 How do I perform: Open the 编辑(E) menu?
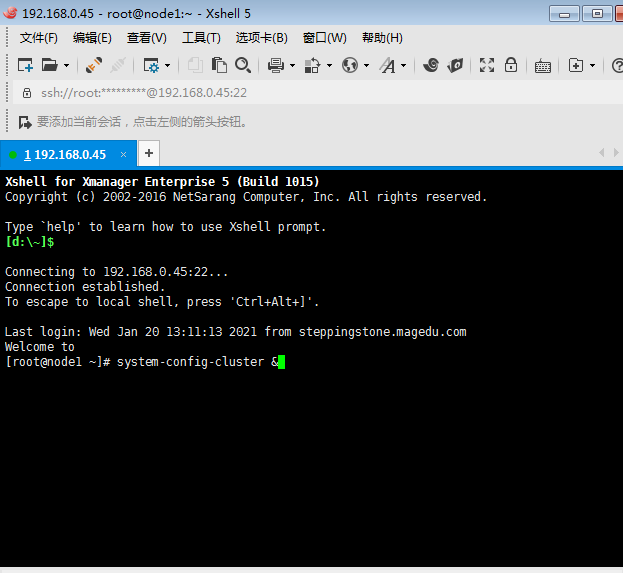pos(92,38)
